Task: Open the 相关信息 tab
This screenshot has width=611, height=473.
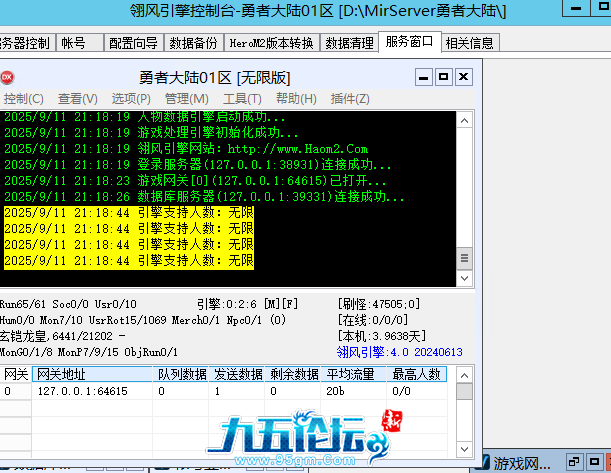Action: click(x=470, y=43)
